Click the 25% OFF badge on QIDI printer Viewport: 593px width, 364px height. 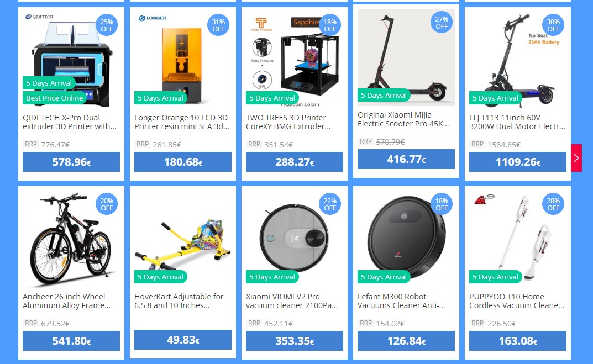click(x=107, y=25)
